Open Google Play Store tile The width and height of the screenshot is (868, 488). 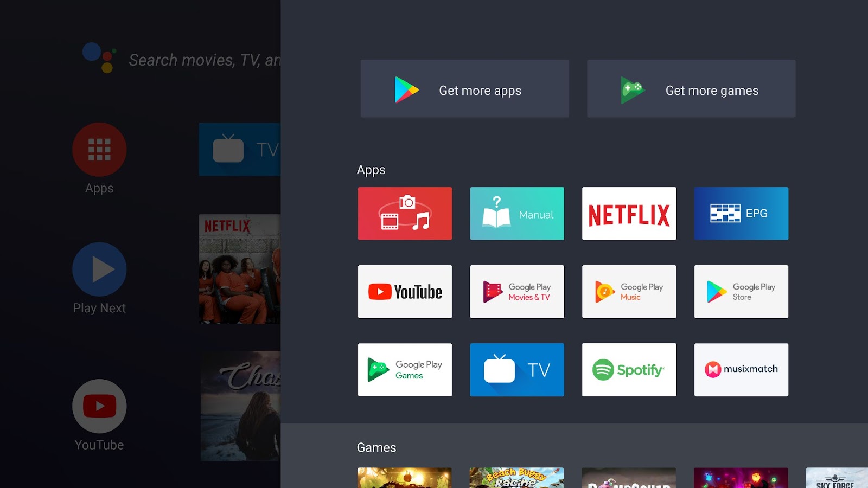click(x=741, y=292)
